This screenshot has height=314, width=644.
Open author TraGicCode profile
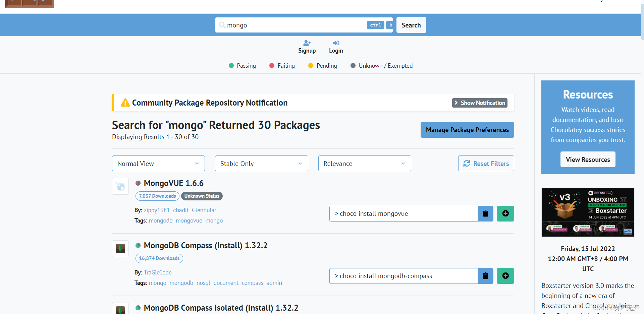pyautogui.click(x=158, y=272)
